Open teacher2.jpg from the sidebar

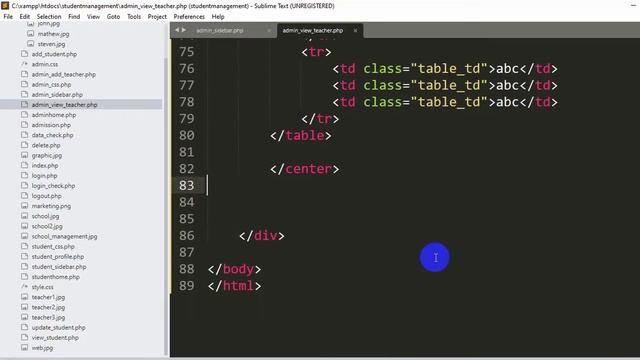pyautogui.click(x=48, y=307)
